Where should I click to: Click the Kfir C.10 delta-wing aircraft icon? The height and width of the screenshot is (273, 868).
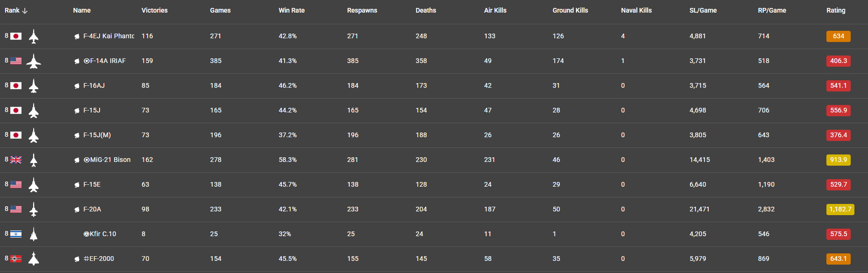point(34,234)
